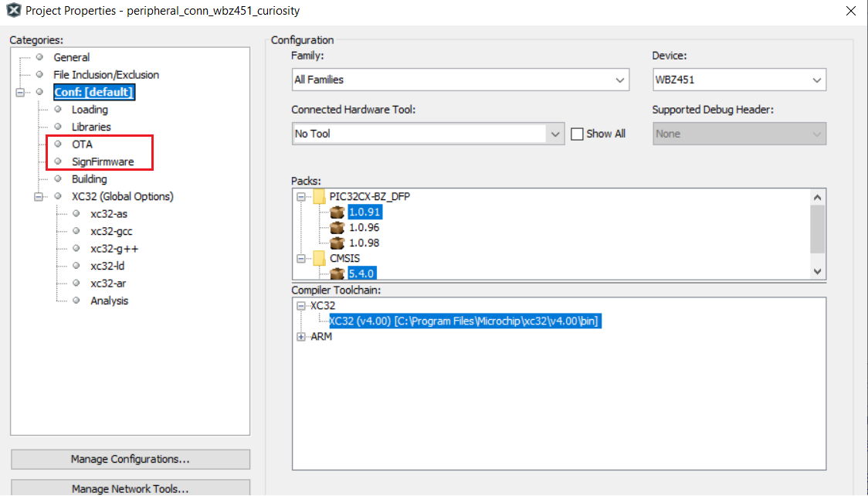Collapse the XC32 (Global Options) node
This screenshot has height=496, width=868.
click(x=39, y=197)
